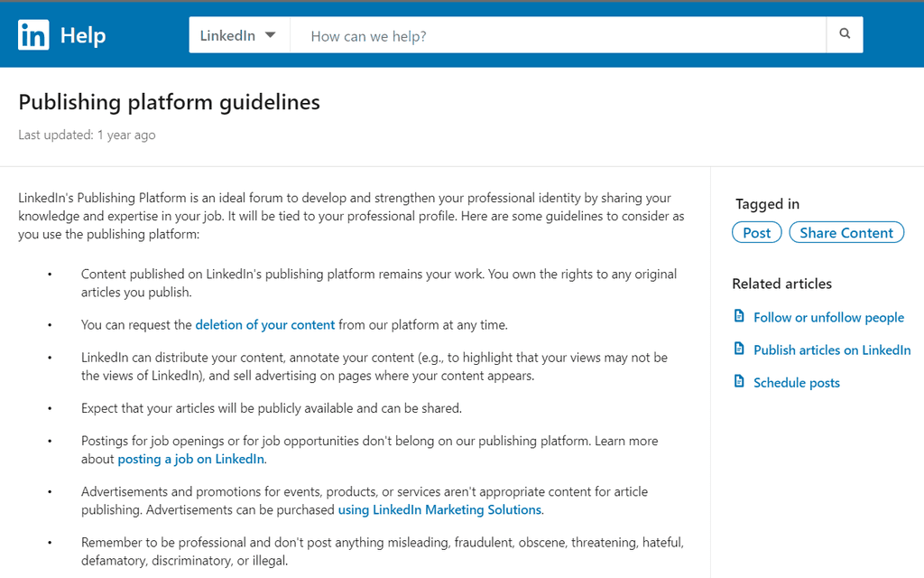Open the "Follow or unfollow people" article
924x578 pixels.
(x=828, y=317)
